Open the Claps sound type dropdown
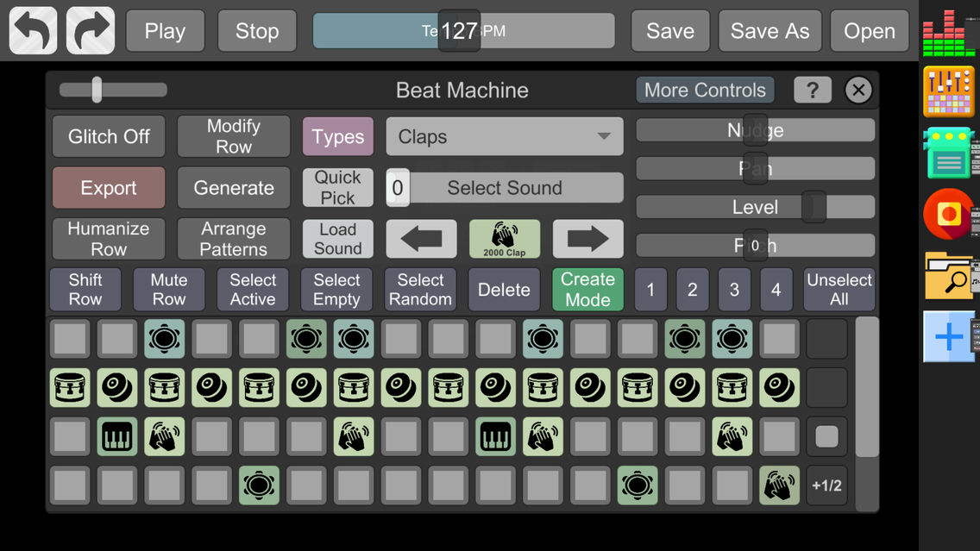980x551 pixels. [x=505, y=136]
